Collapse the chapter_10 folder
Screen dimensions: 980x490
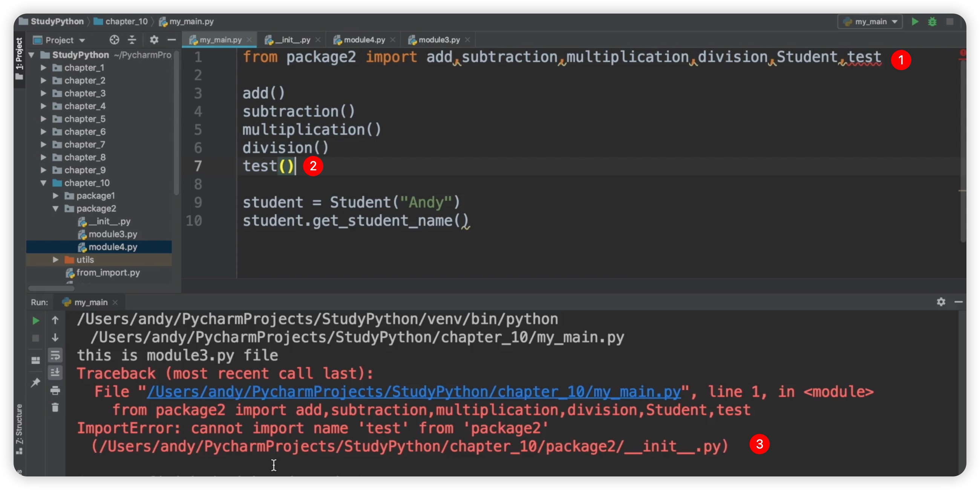pos(43,183)
